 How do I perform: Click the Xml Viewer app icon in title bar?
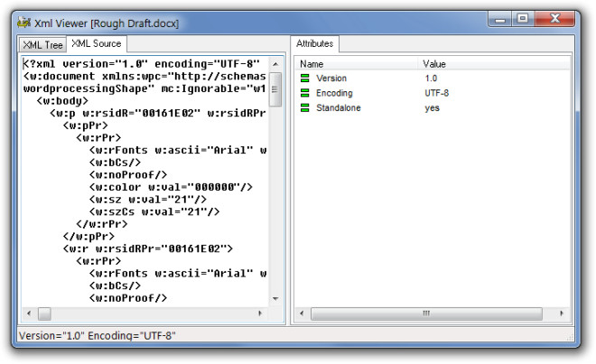[x=24, y=23]
